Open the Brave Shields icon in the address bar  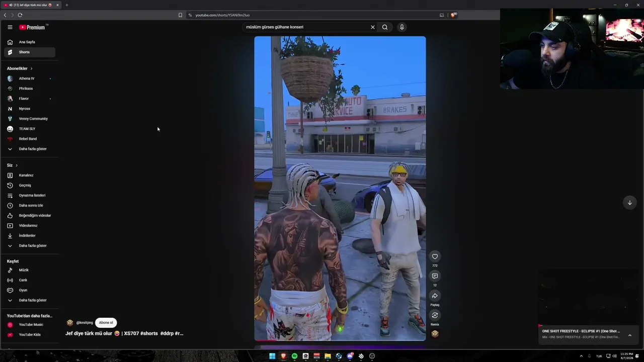coord(453,15)
